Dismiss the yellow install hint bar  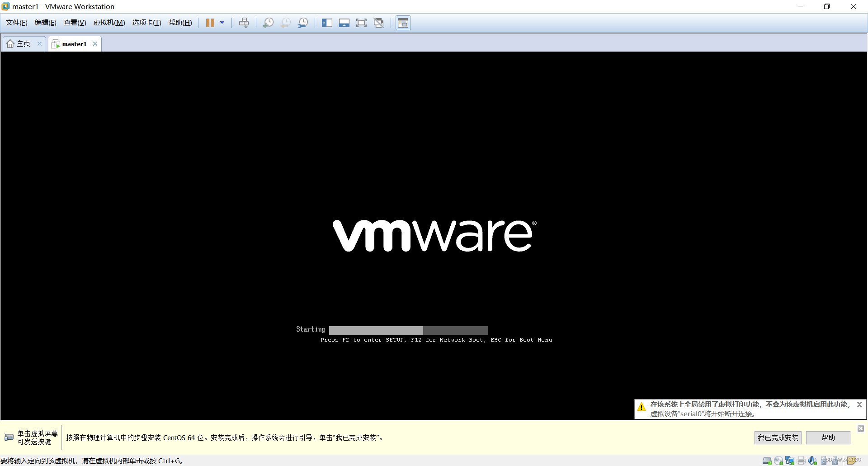[861, 428]
